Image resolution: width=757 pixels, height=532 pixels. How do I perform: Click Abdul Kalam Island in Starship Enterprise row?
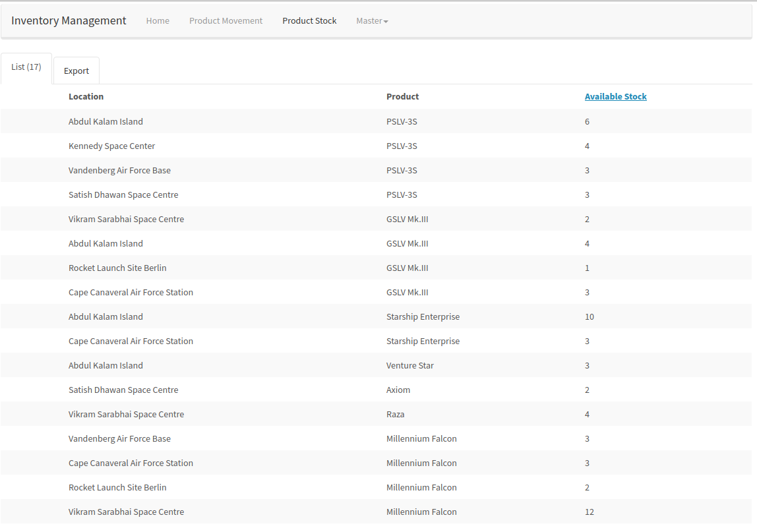[106, 316]
